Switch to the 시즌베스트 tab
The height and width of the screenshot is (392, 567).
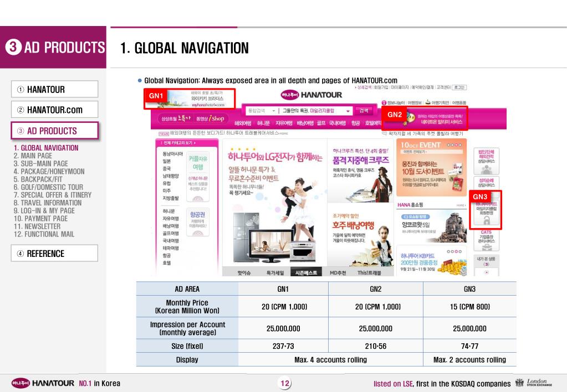click(306, 272)
